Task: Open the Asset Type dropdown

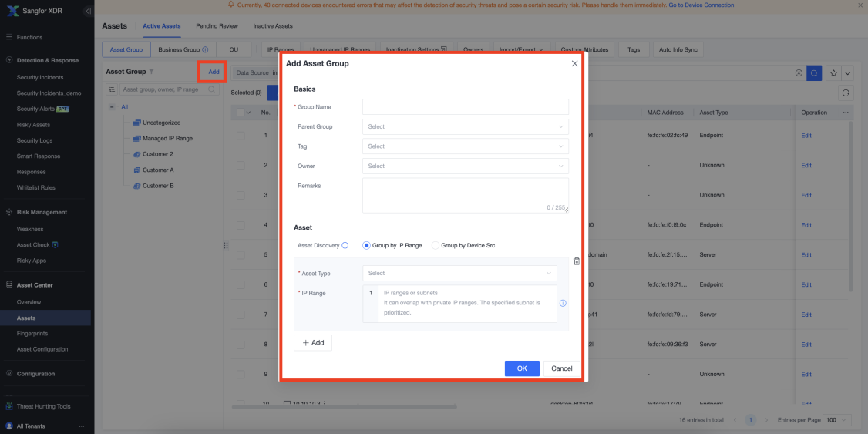Action: point(459,274)
